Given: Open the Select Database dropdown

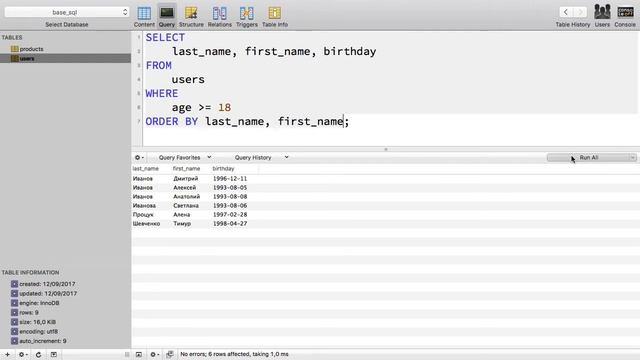Looking at the screenshot, I should click(67, 12).
